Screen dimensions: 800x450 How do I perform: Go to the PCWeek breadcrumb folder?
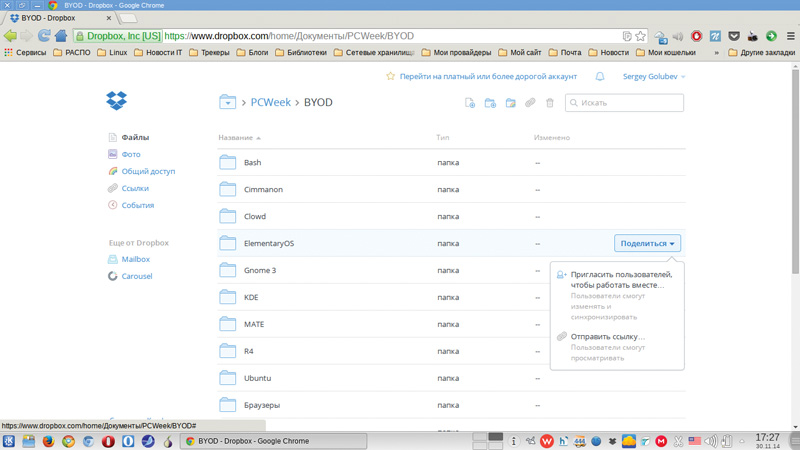[x=270, y=102]
